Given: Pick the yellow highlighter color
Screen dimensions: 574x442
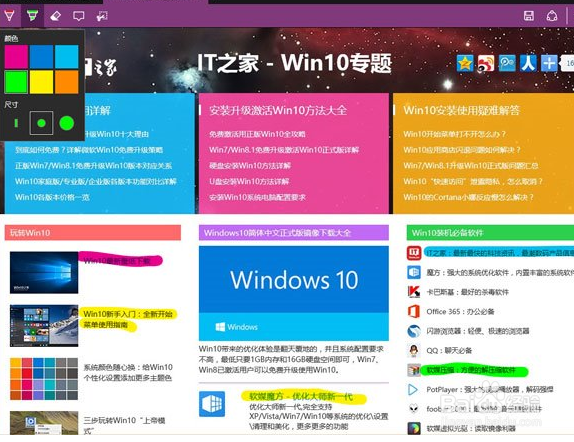Looking at the screenshot, I should (x=41, y=82).
